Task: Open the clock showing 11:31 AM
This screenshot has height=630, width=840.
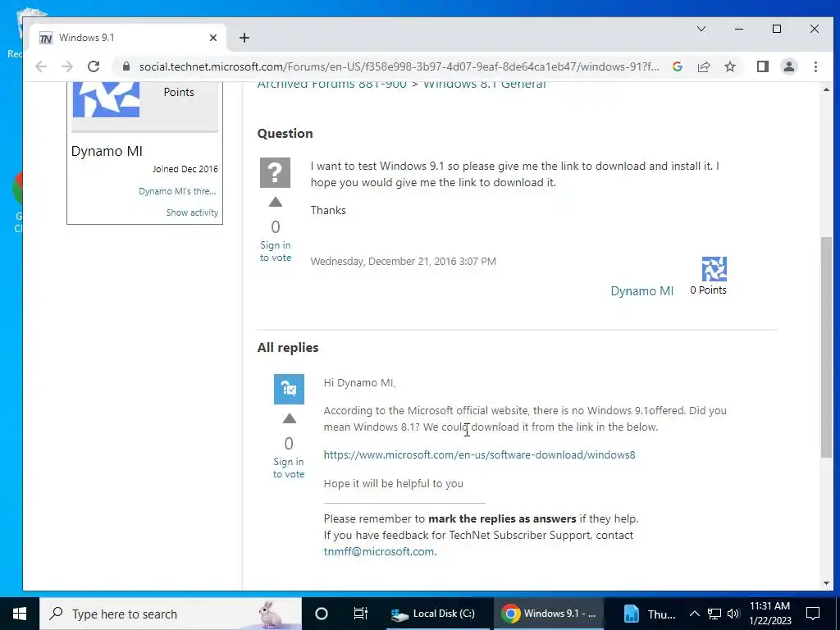Action: [x=769, y=614]
